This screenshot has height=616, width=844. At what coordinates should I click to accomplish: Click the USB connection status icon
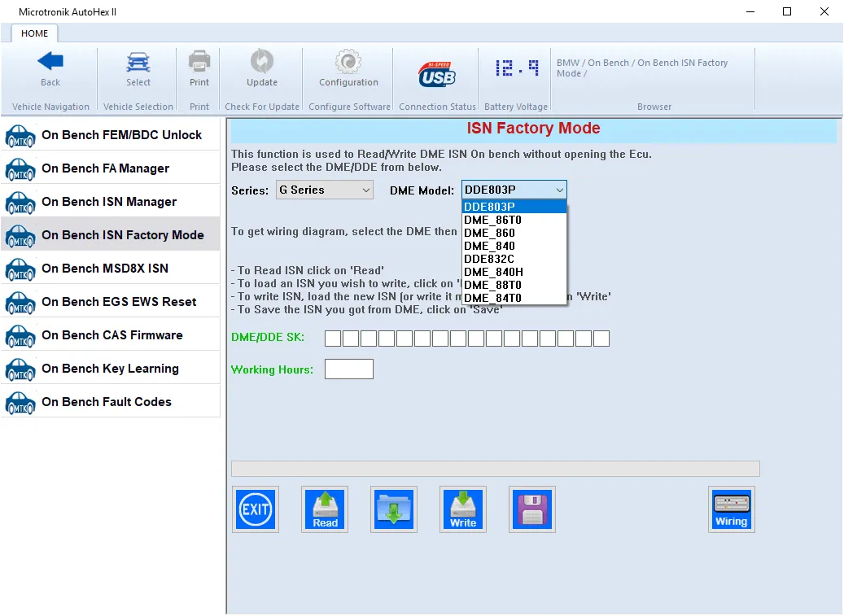(437, 75)
